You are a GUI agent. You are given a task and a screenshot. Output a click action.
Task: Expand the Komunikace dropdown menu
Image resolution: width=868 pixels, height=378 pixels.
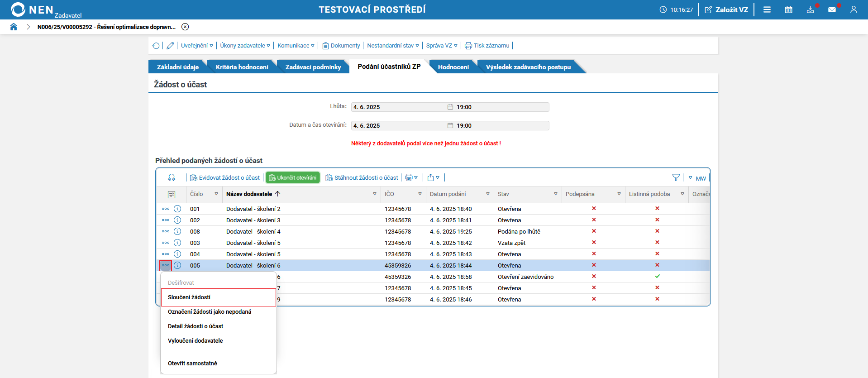296,46
